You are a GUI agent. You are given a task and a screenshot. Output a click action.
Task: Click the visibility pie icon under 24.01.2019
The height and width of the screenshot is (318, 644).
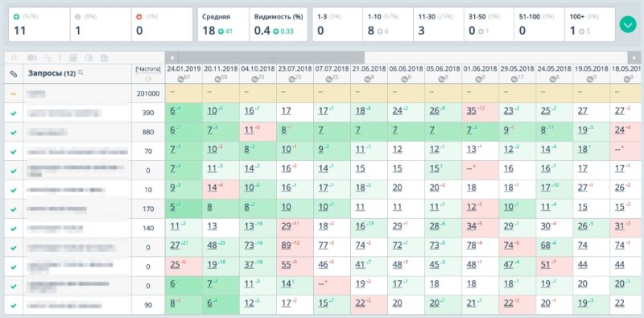coord(180,79)
